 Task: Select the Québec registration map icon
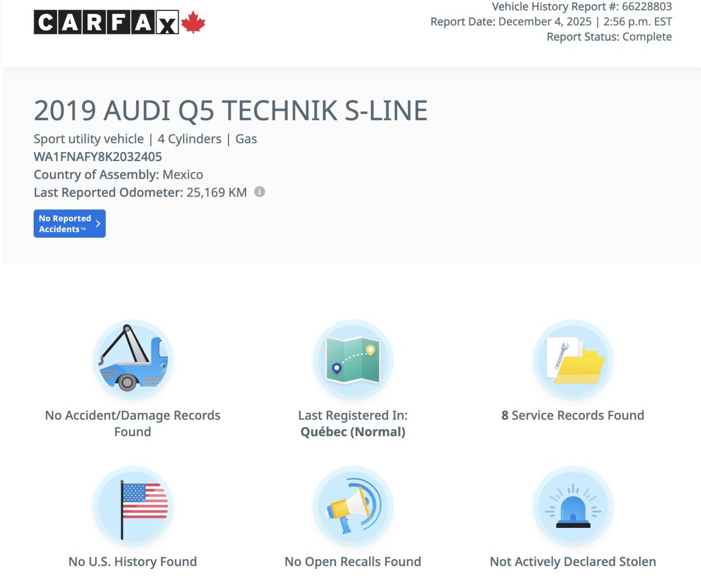tap(353, 360)
